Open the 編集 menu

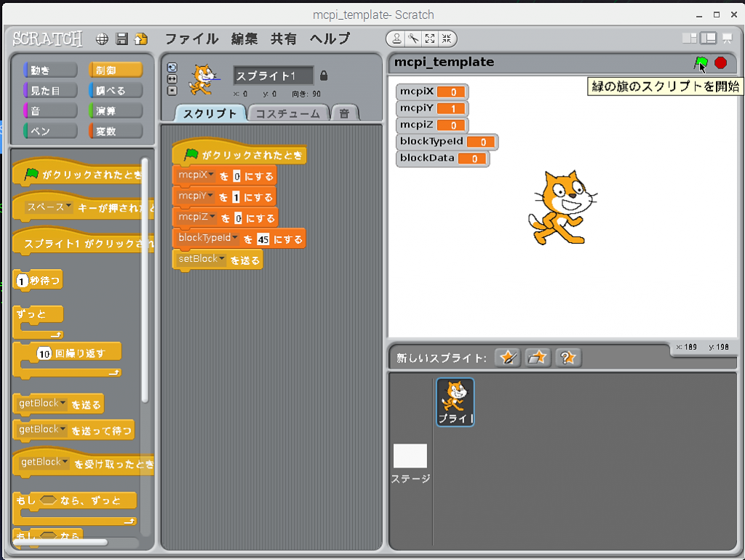244,39
